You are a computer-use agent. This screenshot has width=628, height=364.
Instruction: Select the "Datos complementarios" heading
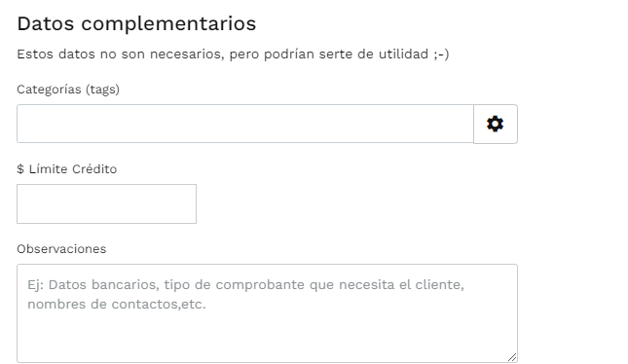(x=136, y=23)
